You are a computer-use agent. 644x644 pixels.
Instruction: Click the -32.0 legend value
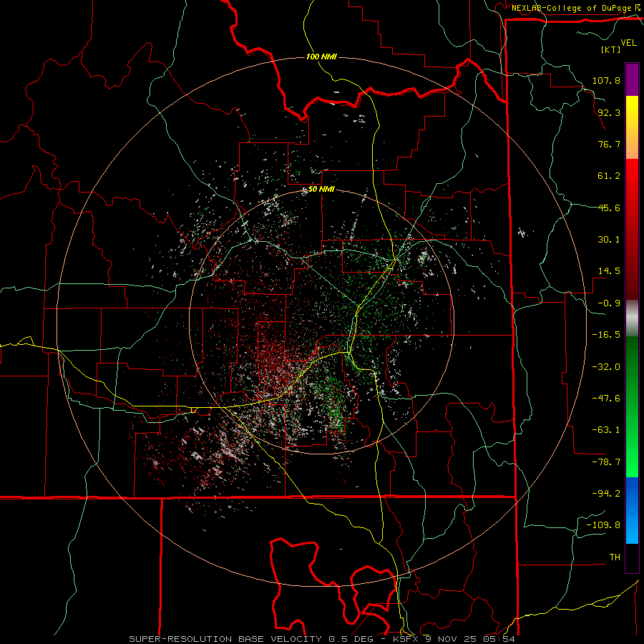coord(606,367)
